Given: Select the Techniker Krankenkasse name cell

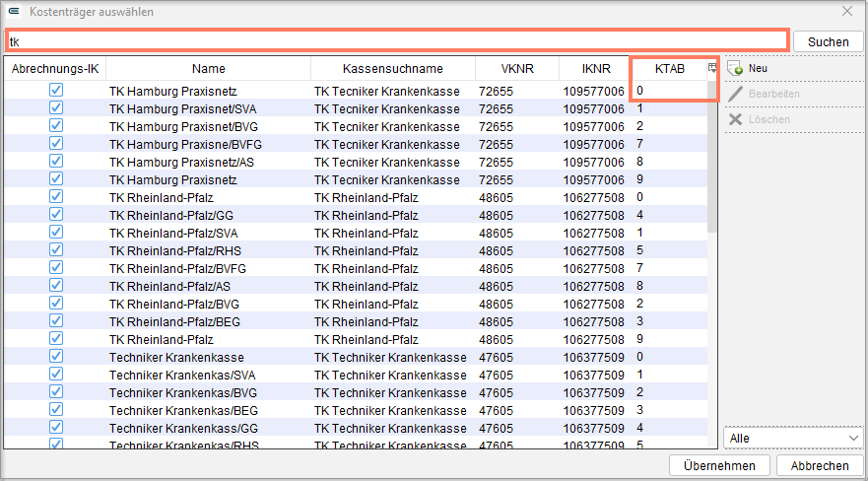Looking at the screenshot, I should point(176,357).
